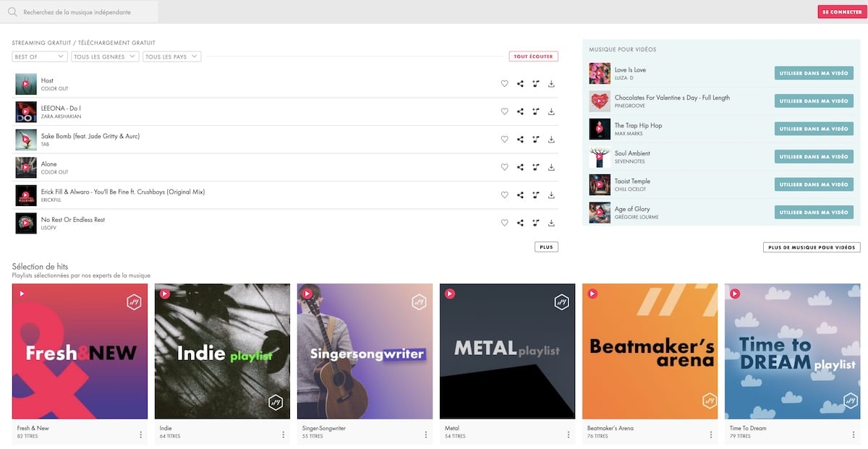The width and height of the screenshot is (868, 449).
Task: Open the Indie playlist cover
Action: tap(222, 351)
